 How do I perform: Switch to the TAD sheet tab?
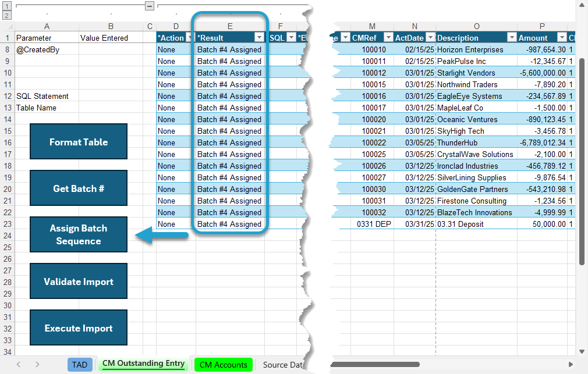[80, 365]
